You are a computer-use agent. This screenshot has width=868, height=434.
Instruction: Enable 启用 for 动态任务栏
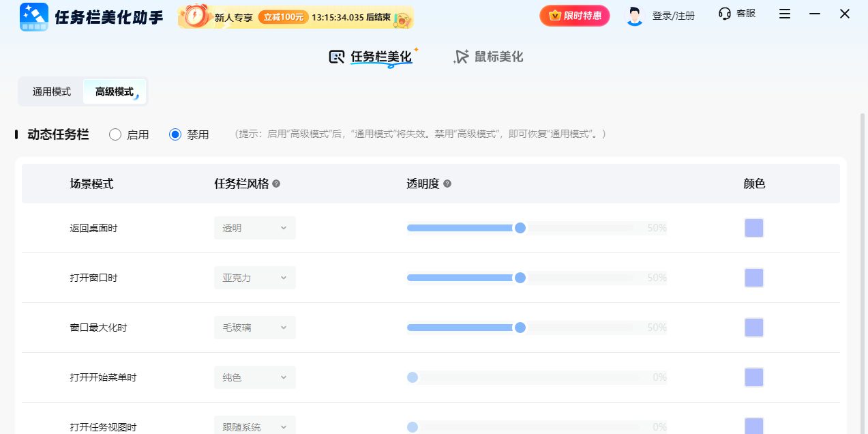click(x=114, y=134)
